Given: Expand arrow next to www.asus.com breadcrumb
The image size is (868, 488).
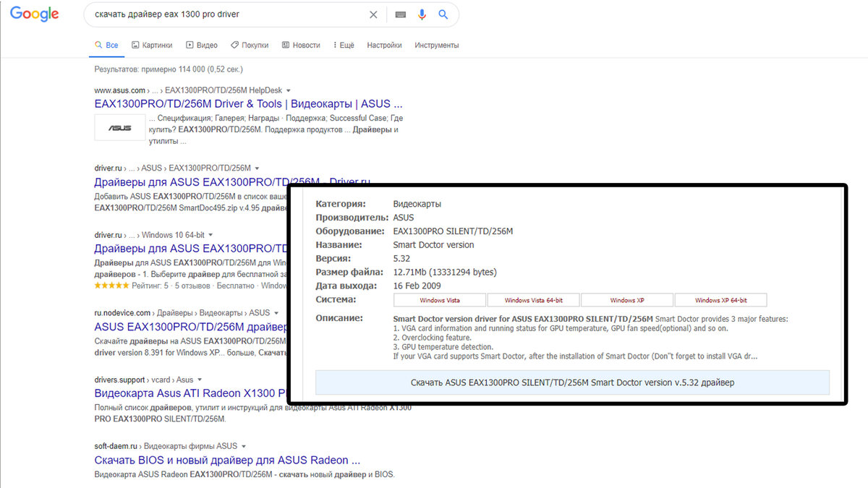Looking at the screenshot, I should tap(289, 90).
